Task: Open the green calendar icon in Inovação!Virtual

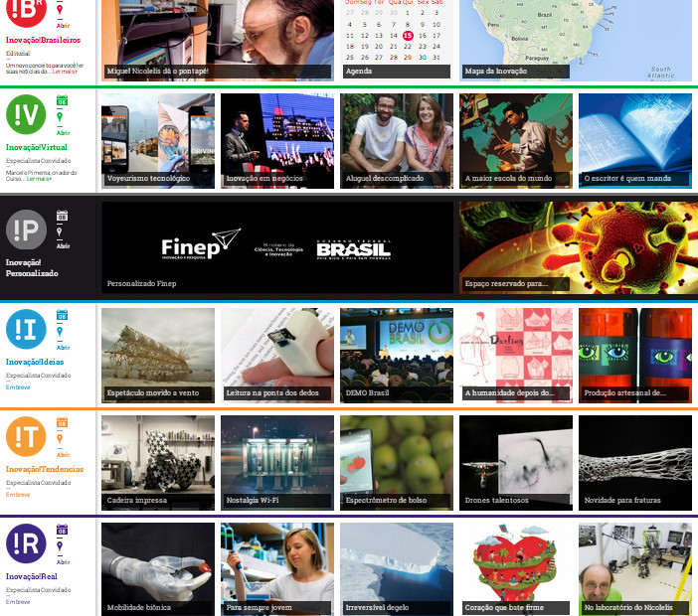Action: [x=62, y=100]
